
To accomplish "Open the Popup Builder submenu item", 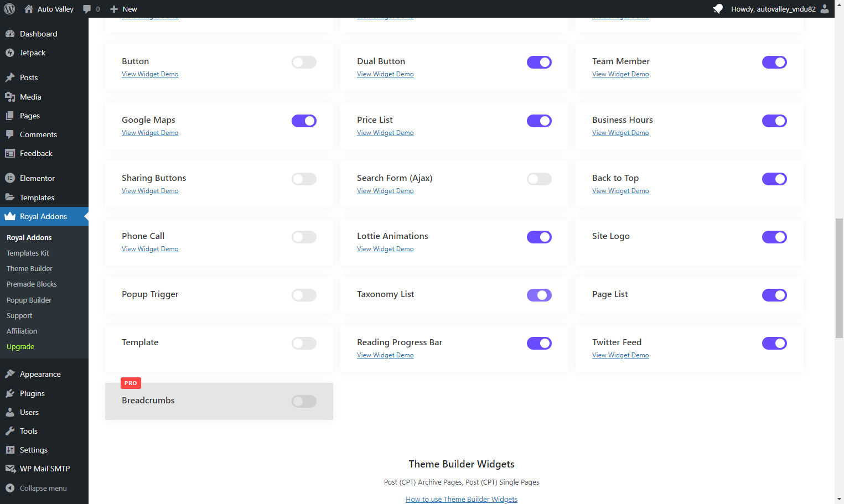I will point(29,300).
